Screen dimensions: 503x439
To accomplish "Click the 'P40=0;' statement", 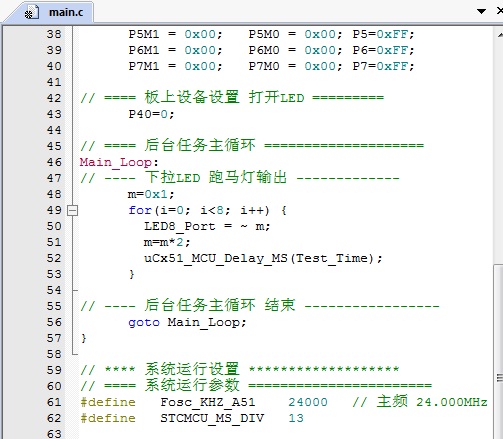I will pos(151,114).
